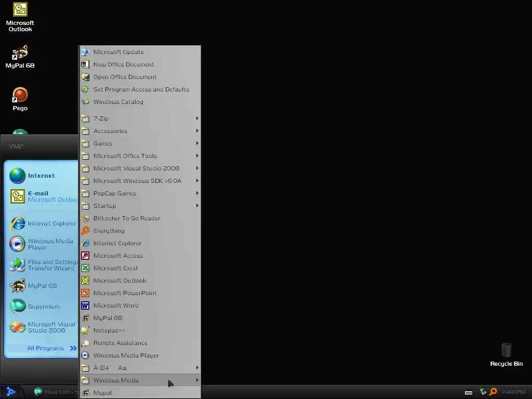Open the Recycle Bin on desktop
The width and height of the screenshot is (532, 399).
506,354
